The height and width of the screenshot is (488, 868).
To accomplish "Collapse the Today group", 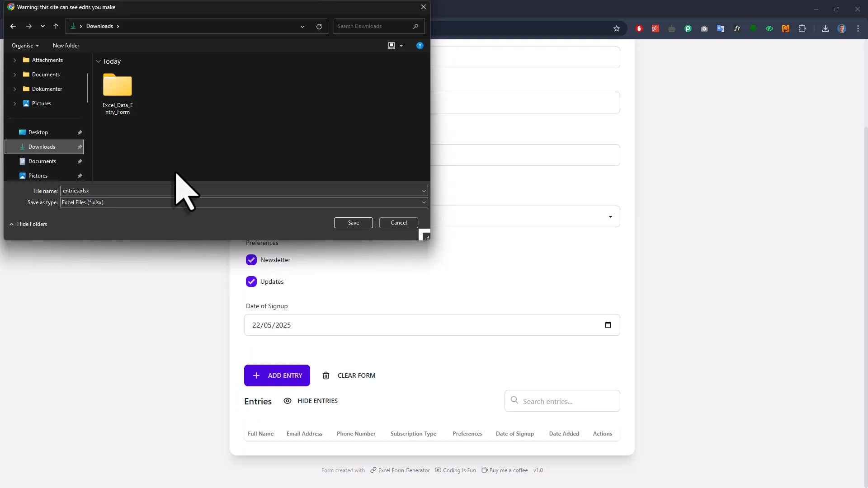I will (98, 61).
